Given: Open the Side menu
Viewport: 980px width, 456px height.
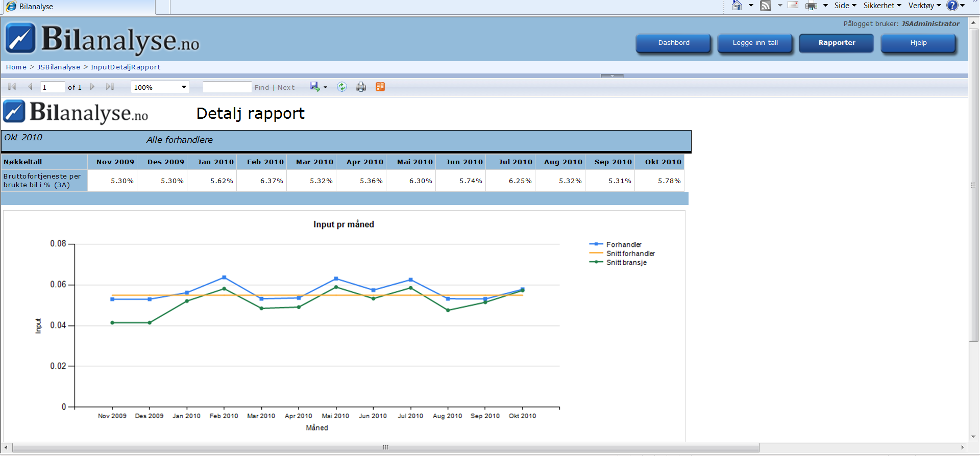Looking at the screenshot, I should click(x=845, y=6).
